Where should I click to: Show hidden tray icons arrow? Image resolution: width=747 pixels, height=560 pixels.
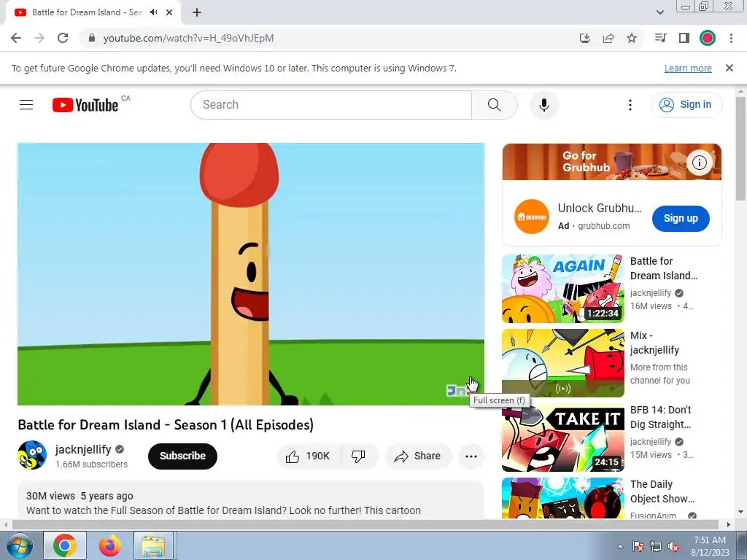[x=620, y=546]
